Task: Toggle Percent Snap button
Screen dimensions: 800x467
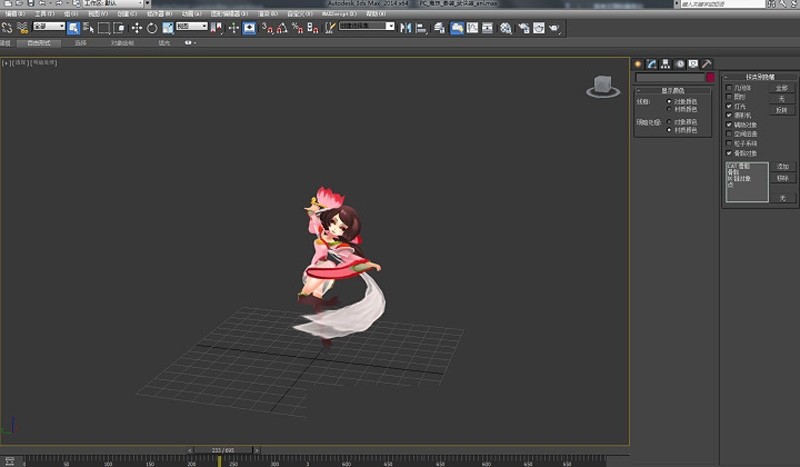Action: [x=297, y=28]
